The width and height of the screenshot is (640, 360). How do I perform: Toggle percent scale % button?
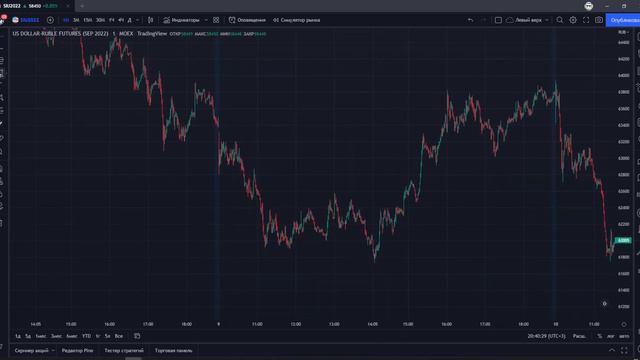[600, 336]
